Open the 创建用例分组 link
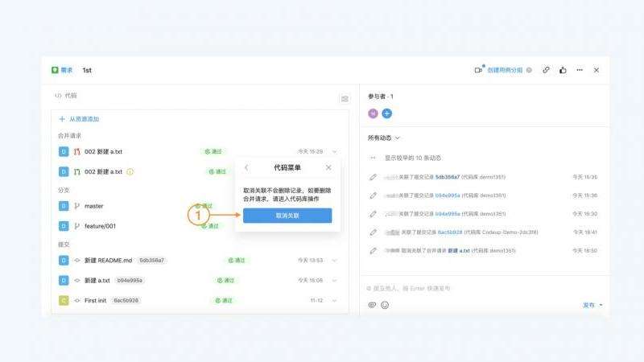This screenshot has width=644, height=362. pyautogui.click(x=505, y=70)
